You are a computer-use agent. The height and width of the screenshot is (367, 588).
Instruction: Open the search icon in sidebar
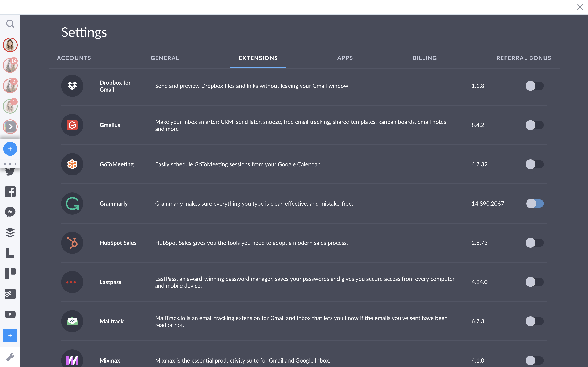point(10,23)
